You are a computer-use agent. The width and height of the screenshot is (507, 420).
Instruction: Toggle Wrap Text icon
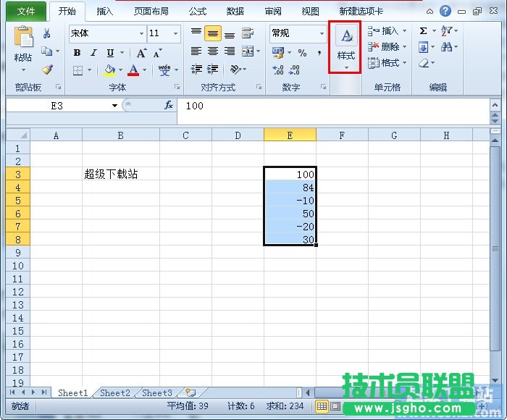coord(248,33)
